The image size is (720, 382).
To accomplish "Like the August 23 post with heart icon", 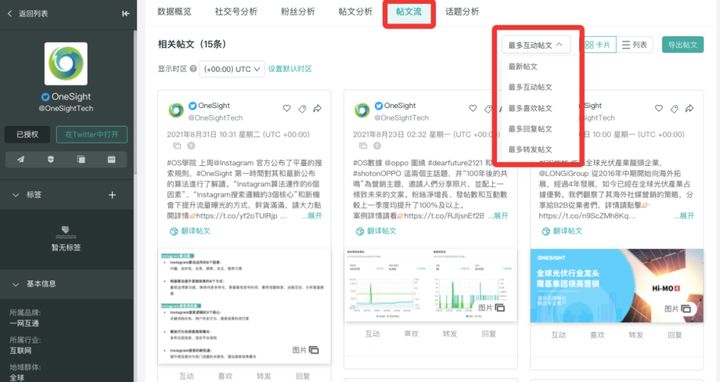I will (472, 108).
